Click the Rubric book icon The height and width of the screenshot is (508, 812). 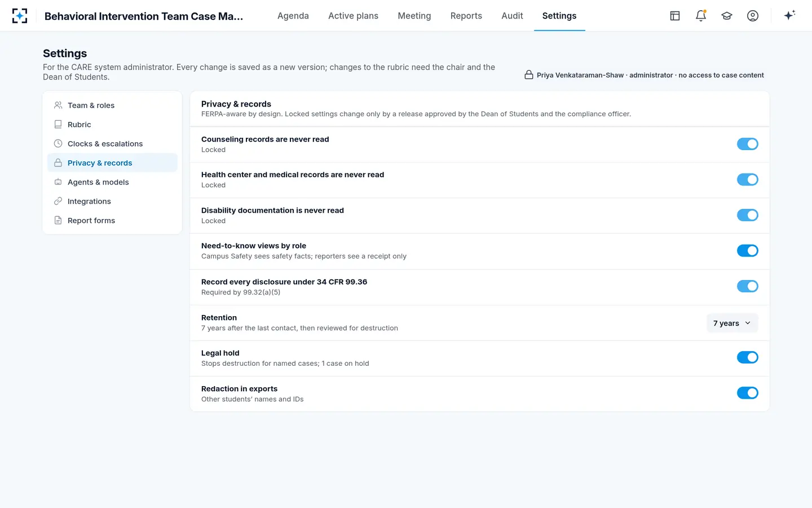pos(58,125)
